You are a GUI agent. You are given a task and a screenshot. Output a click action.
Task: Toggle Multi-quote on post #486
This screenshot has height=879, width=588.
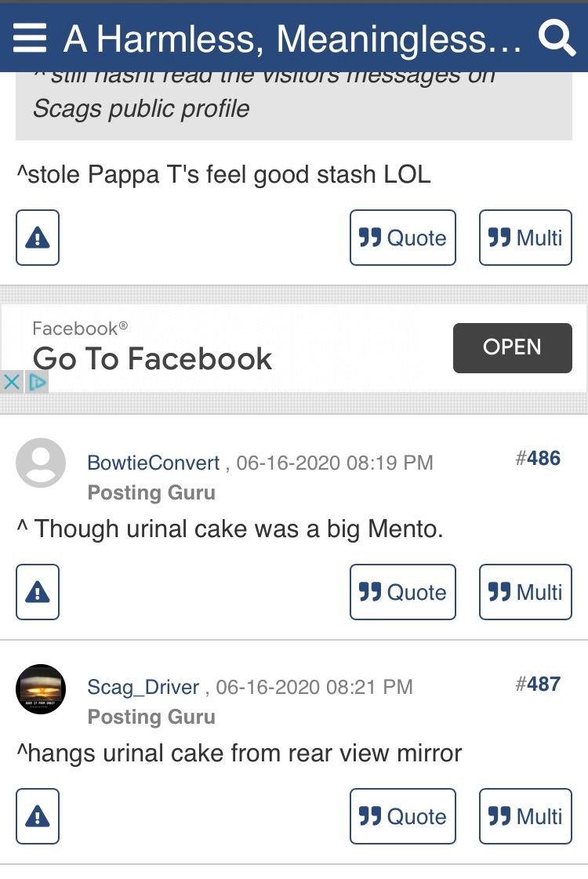point(525,592)
